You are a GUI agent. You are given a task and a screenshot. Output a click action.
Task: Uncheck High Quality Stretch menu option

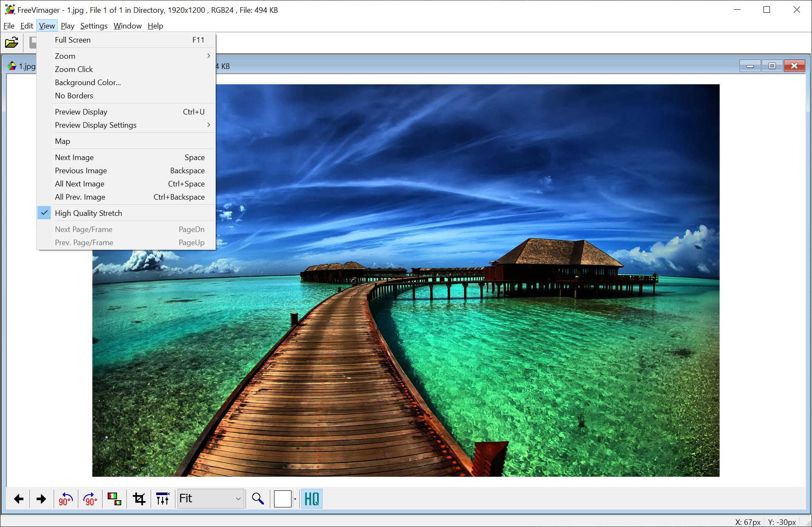point(89,213)
